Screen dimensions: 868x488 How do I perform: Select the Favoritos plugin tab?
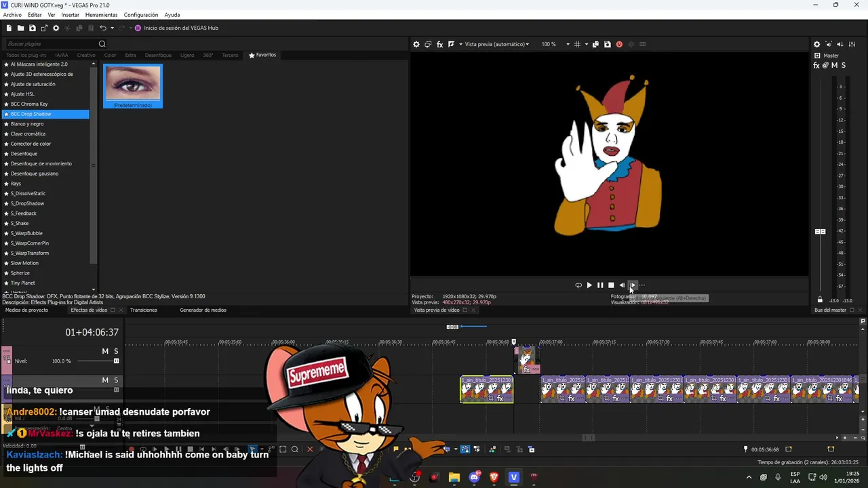[262, 55]
